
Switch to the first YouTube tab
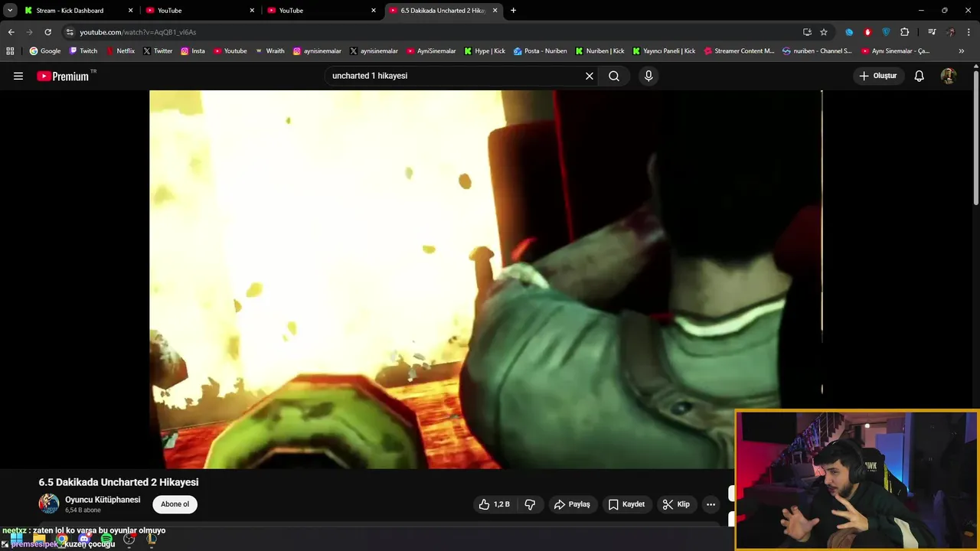tap(201, 11)
